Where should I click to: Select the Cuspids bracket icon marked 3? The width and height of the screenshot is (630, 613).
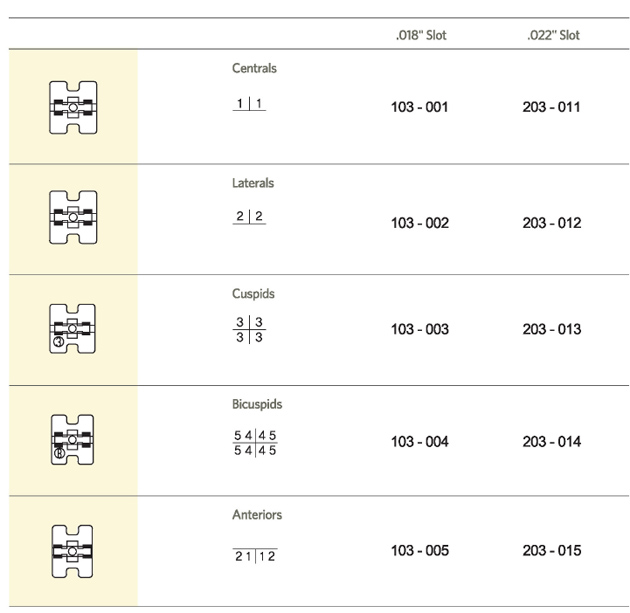coord(72,329)
